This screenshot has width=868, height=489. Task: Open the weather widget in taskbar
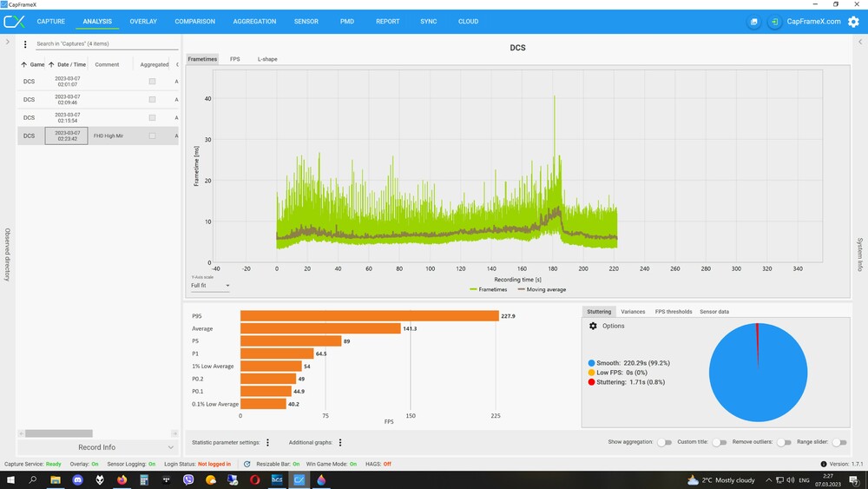point(720,480)
